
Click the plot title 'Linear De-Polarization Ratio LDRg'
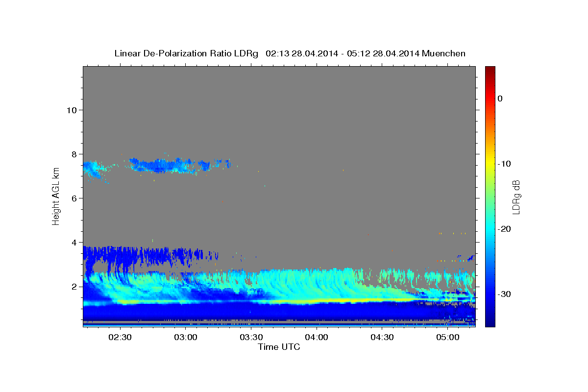tap(186, 53)
